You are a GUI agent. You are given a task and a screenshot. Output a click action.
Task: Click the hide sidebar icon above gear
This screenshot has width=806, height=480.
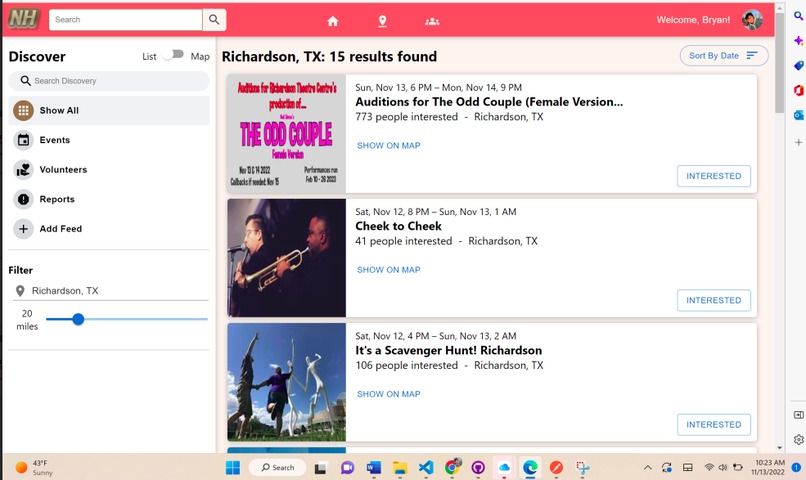[798, 415]
